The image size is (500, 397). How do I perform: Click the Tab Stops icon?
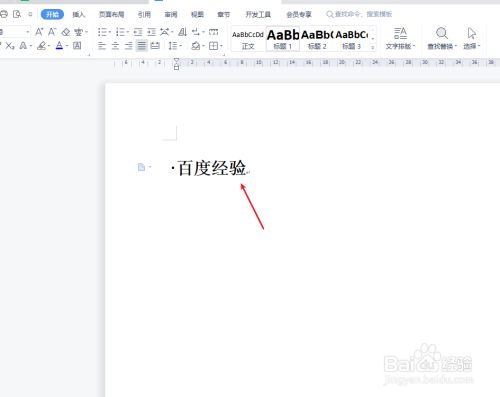coord(213,32)
